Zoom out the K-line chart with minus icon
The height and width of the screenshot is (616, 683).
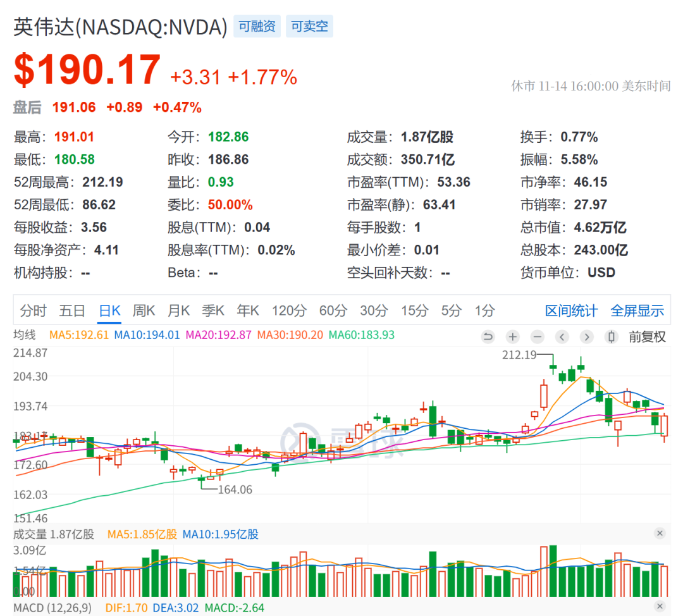click(x=538, y=336)
